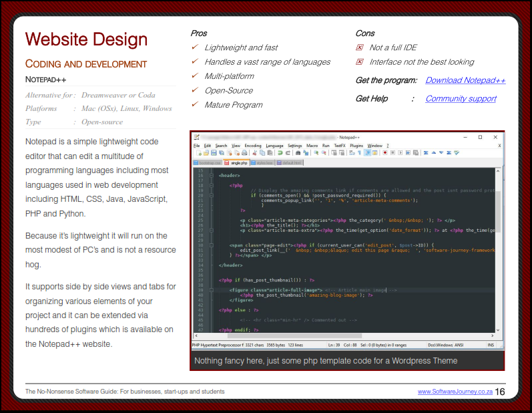532x413 pixels.
Task: Click the checkbox beside 'Not a full IDE'
Action: click(360, 48)
